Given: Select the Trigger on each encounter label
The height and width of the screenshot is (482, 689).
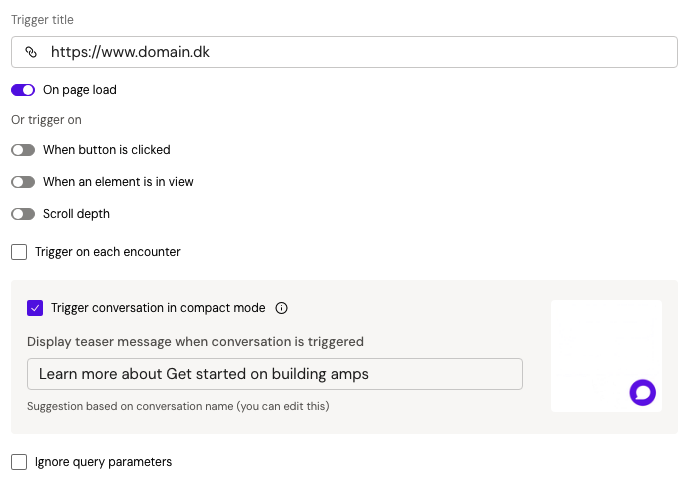Looking at the screenshot, I should click(107, 252).
